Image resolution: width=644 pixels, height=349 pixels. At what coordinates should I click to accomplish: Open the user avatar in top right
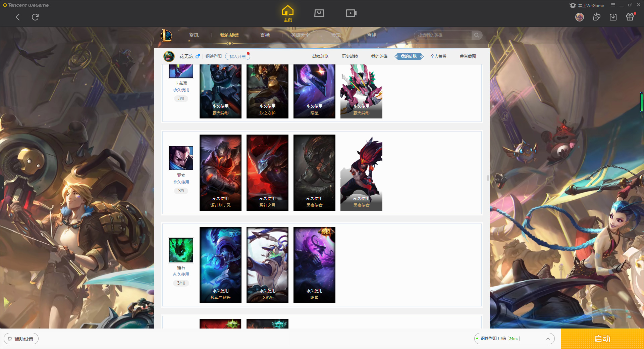[x=580, y=17]
